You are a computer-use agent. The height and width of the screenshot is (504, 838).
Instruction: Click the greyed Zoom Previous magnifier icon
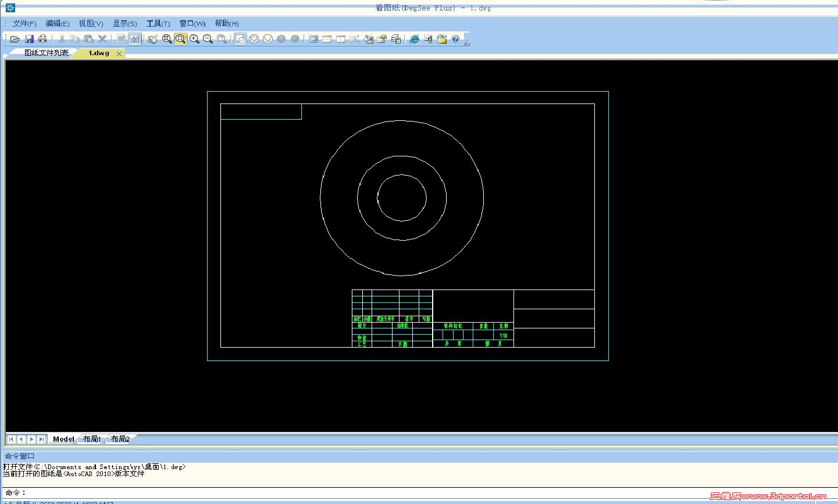[x=222, y=39]
